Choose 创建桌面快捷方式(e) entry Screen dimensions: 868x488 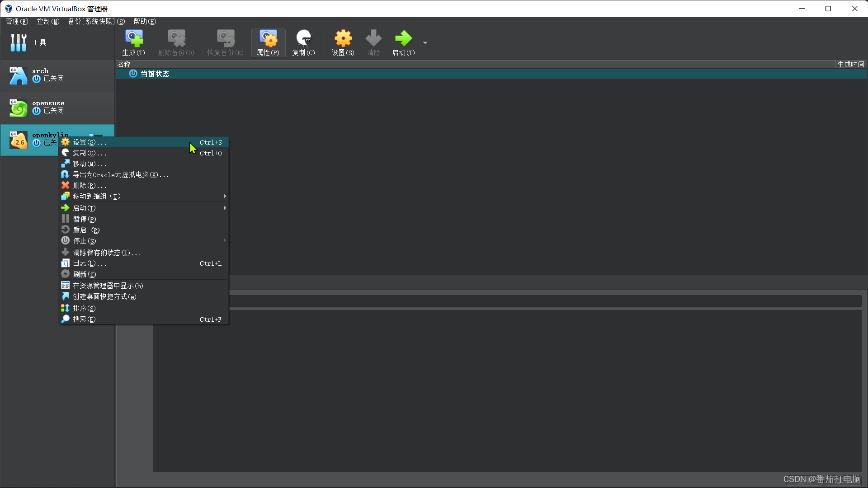coord(143,297)
